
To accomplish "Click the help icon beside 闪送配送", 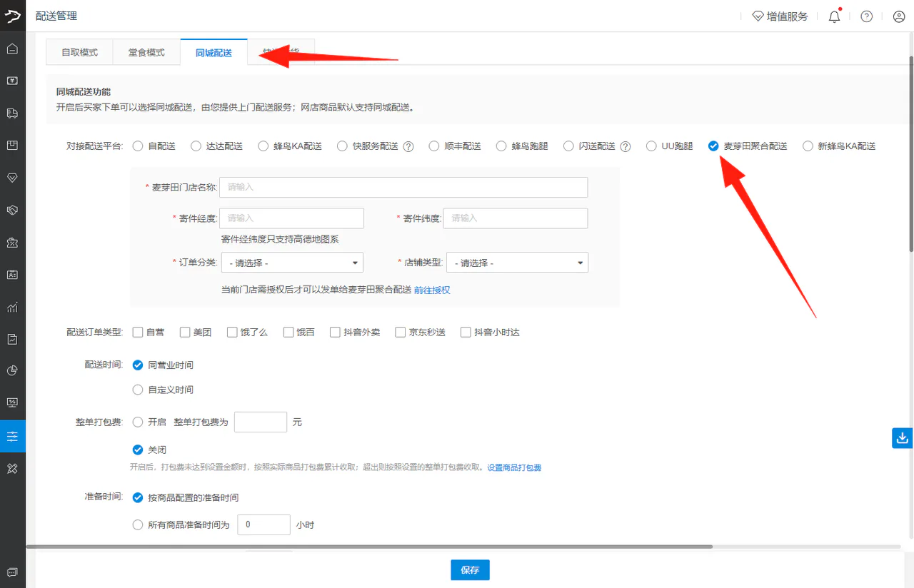I will [626, 146].
